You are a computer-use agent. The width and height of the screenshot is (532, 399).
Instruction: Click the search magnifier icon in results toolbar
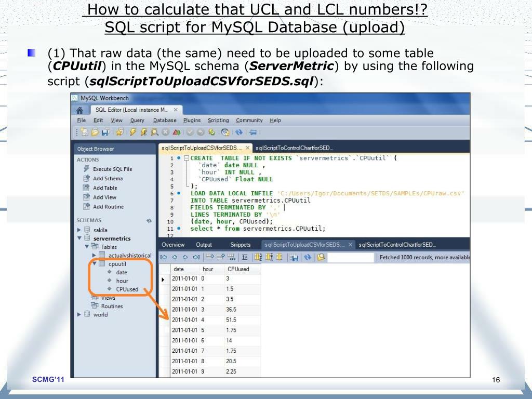(321, 257)
